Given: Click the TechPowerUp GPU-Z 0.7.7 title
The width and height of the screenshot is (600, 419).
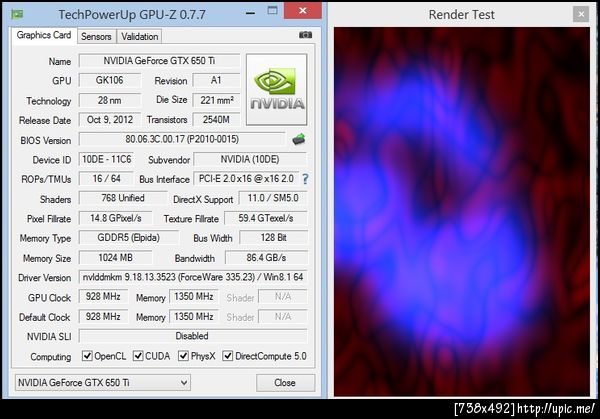Looking at the screenshot, I should (132, 15).
